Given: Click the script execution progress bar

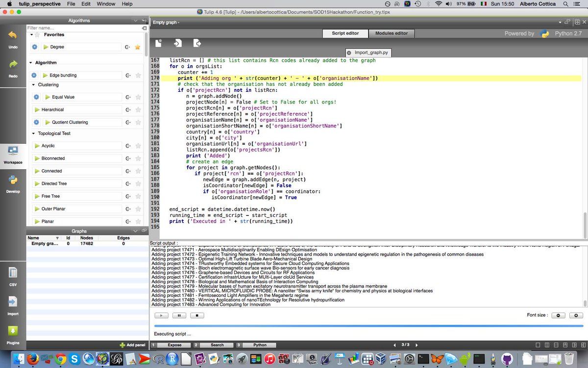Looking at the screenshot, I should click(x=368, y=325).
